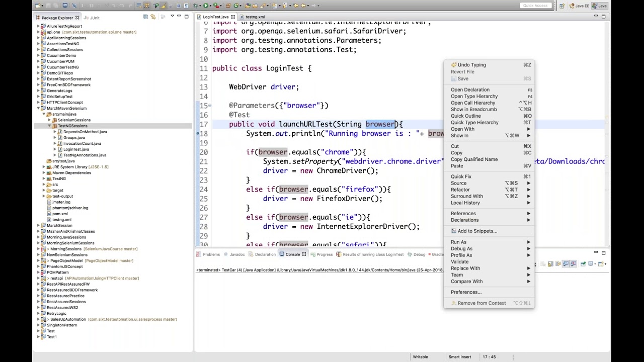
Task: Click the Quick Access search field
Action: pyautogui.click(x=535, y=6)
